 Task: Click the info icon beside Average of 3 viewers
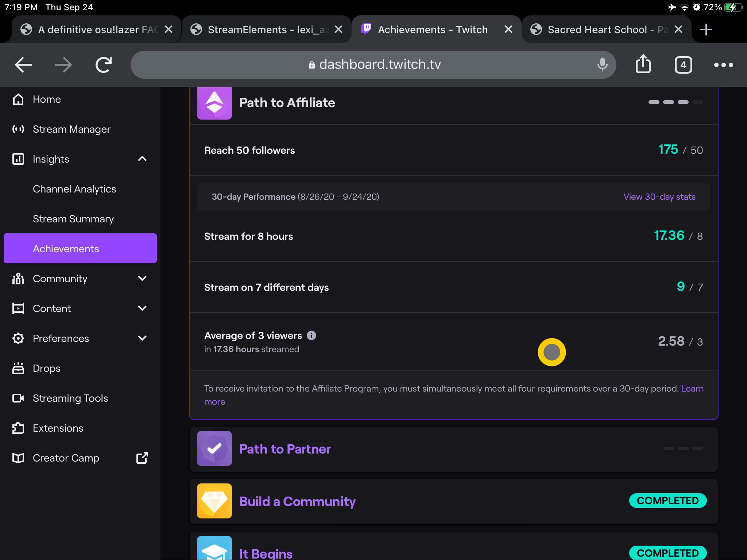pos(311,335)
